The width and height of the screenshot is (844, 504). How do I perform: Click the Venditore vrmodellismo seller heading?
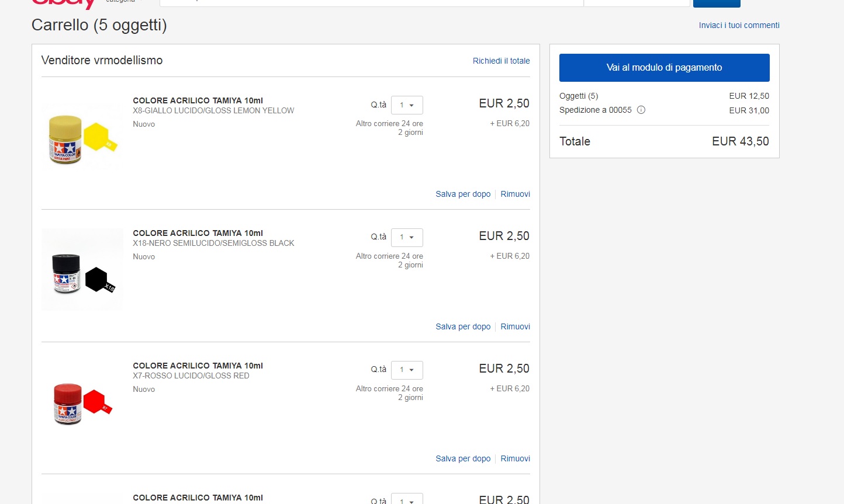pos(102,60)
